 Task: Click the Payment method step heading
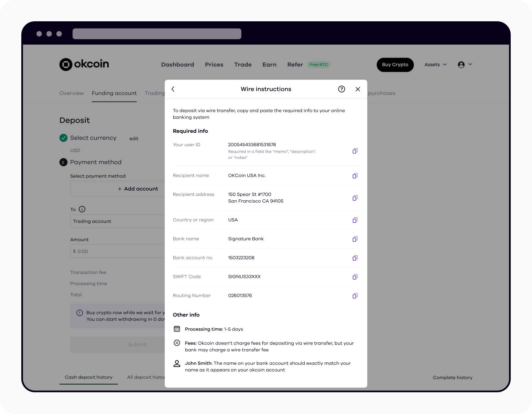(x=96, y=162)
